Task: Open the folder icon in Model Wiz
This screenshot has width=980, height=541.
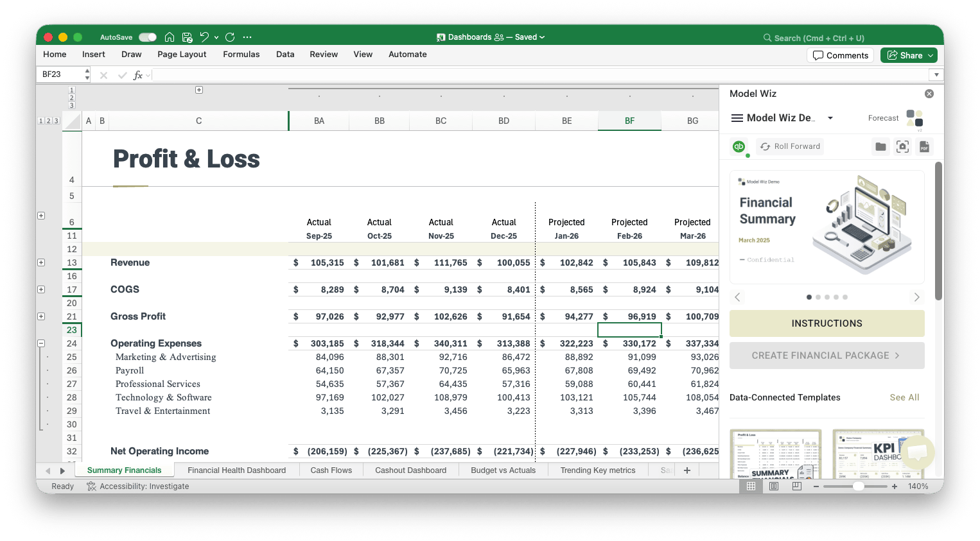Action: tap(880, 147)
